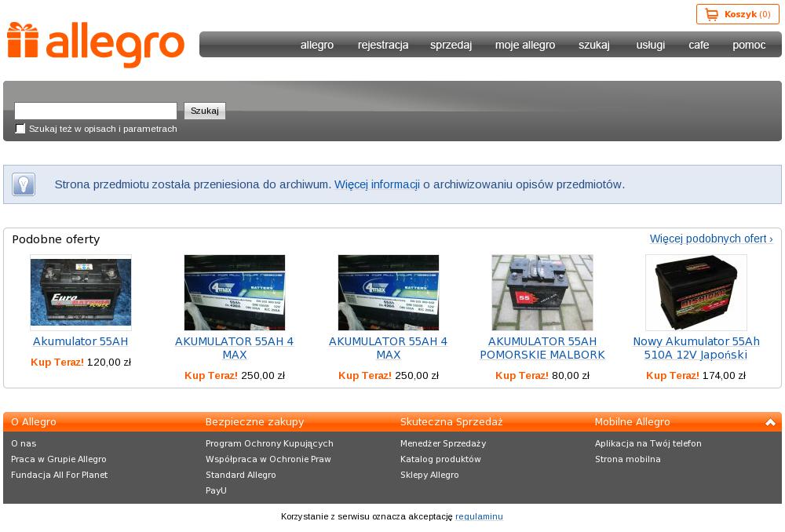Open the shopping cart Koszyk button
The image size is (785, 532).
(737, 14)
